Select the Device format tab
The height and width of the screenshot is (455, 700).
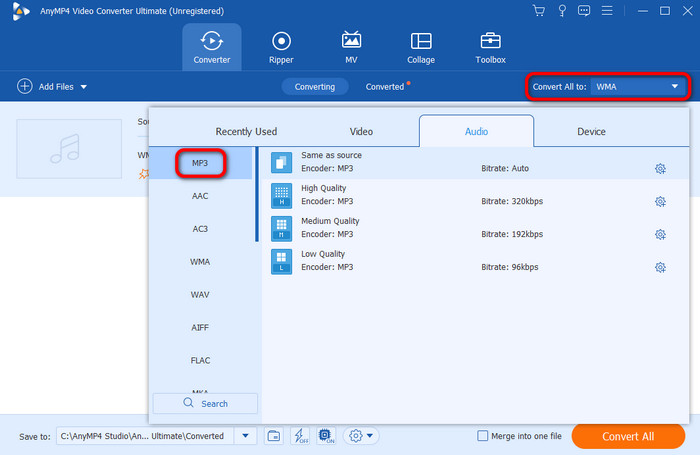592,132
